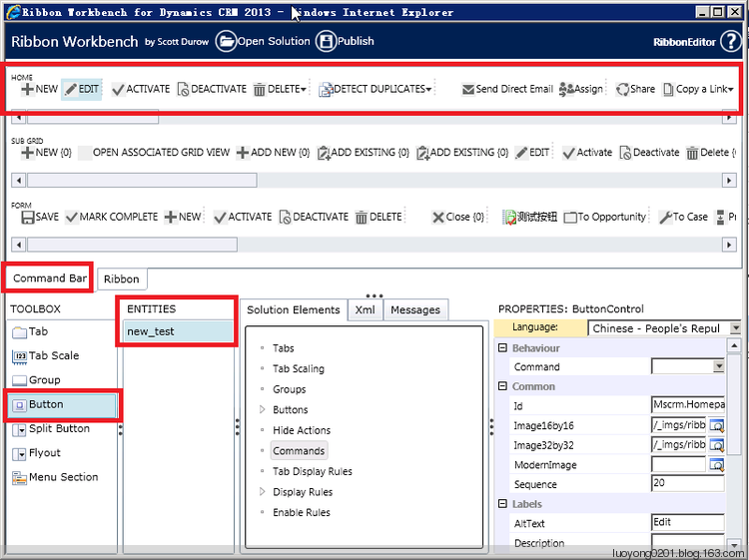Select OPEN ASSOCIATED GRID VIEW button

154,153
